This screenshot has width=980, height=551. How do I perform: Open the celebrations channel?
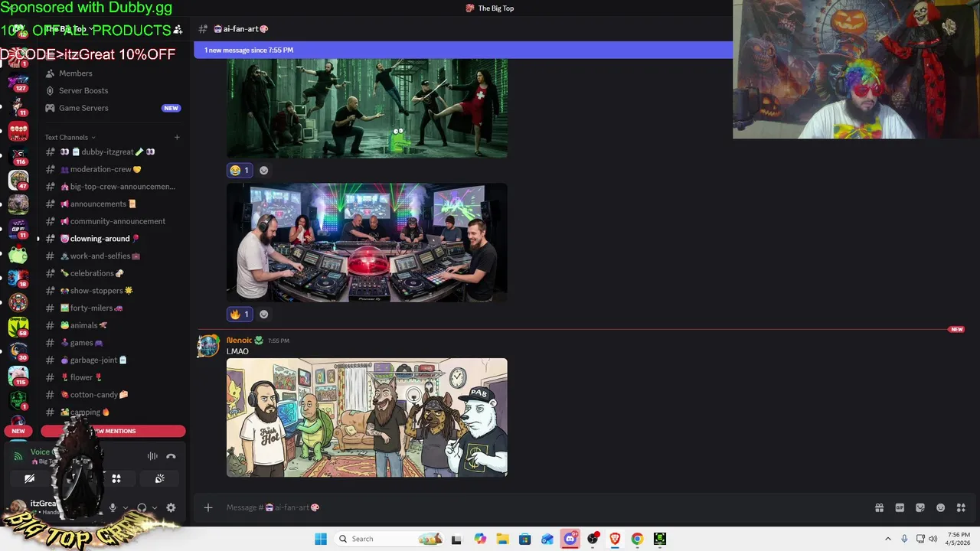coord(113,273)
